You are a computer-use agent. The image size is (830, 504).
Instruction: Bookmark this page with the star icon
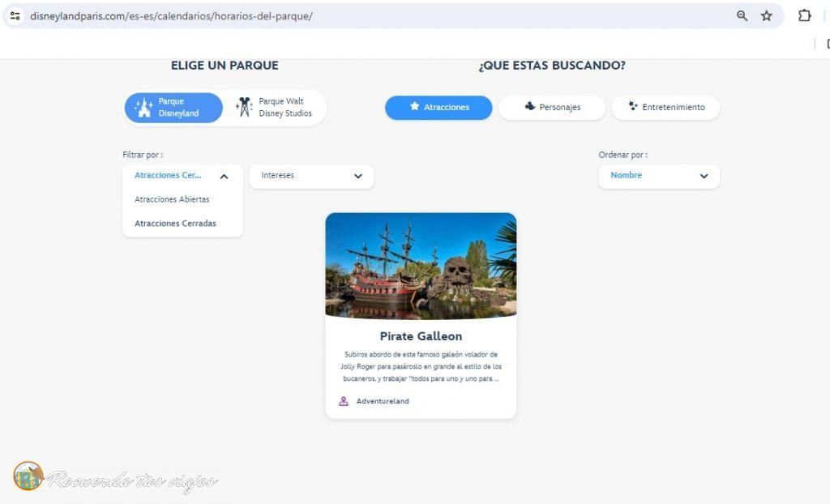click(x=767, y=16)
